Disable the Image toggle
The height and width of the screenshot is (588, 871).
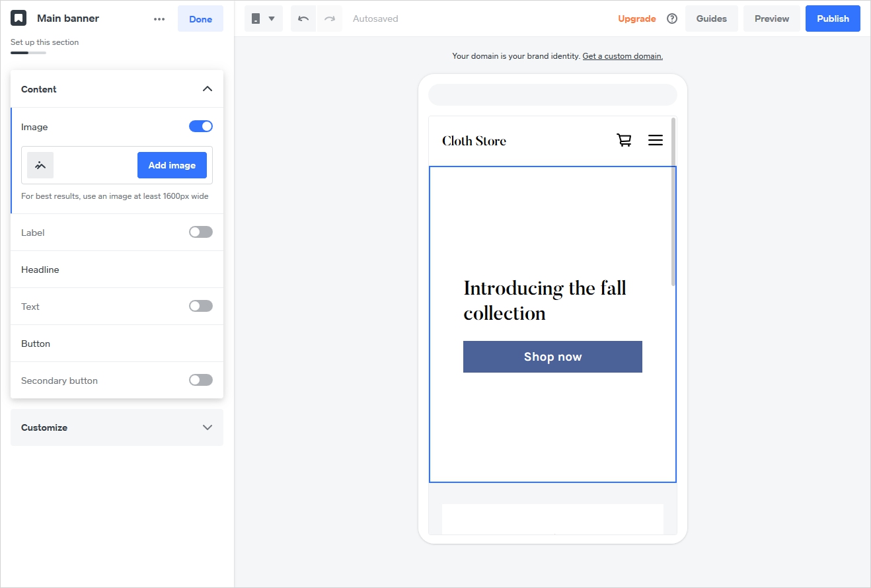tap(201, 126)
